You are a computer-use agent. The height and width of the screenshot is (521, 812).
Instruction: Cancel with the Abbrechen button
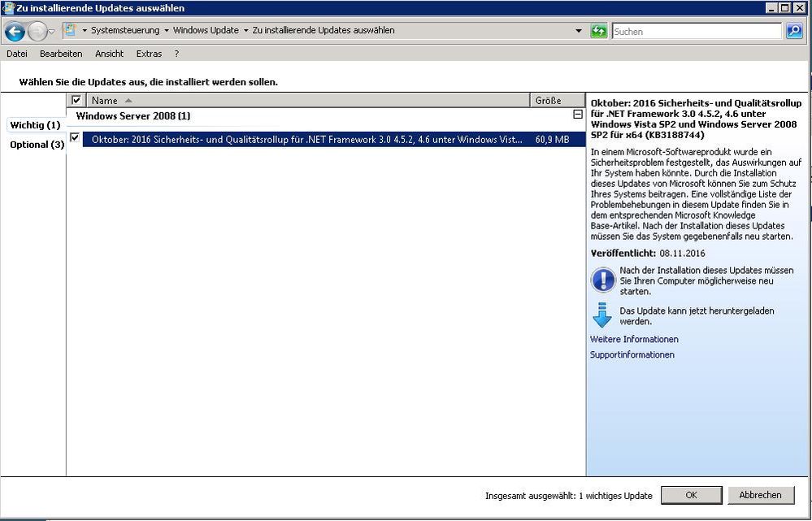click(x=760, y=495)
